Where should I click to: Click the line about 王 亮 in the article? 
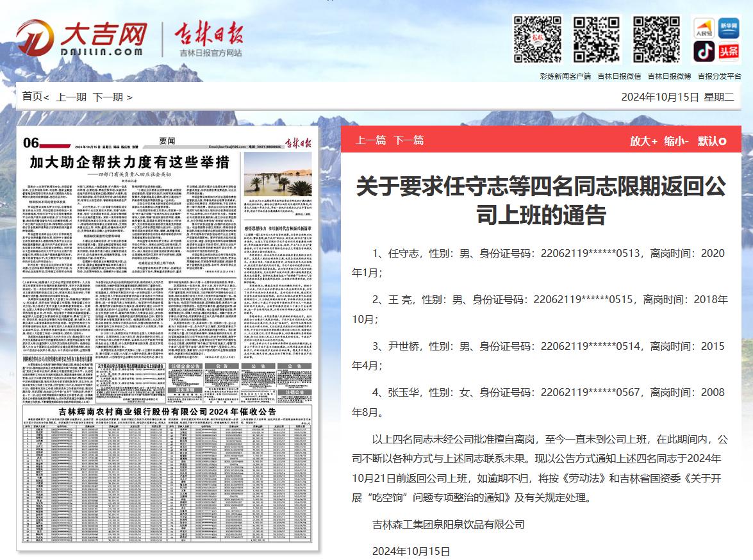(540, 309)
